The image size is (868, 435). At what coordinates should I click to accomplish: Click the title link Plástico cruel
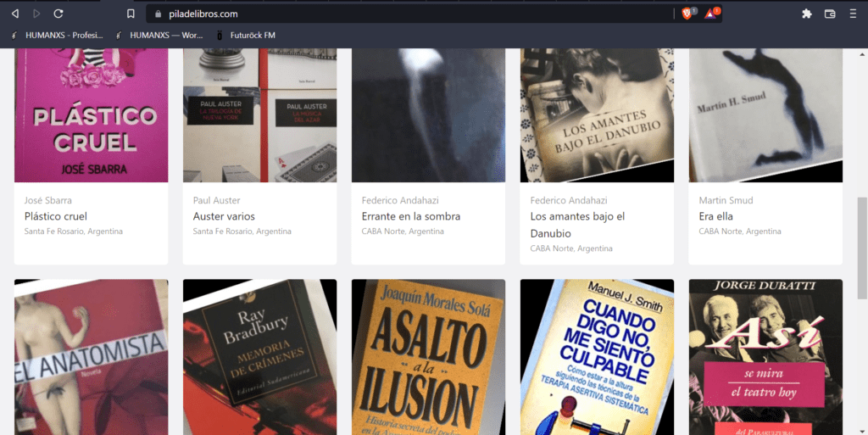56,216
